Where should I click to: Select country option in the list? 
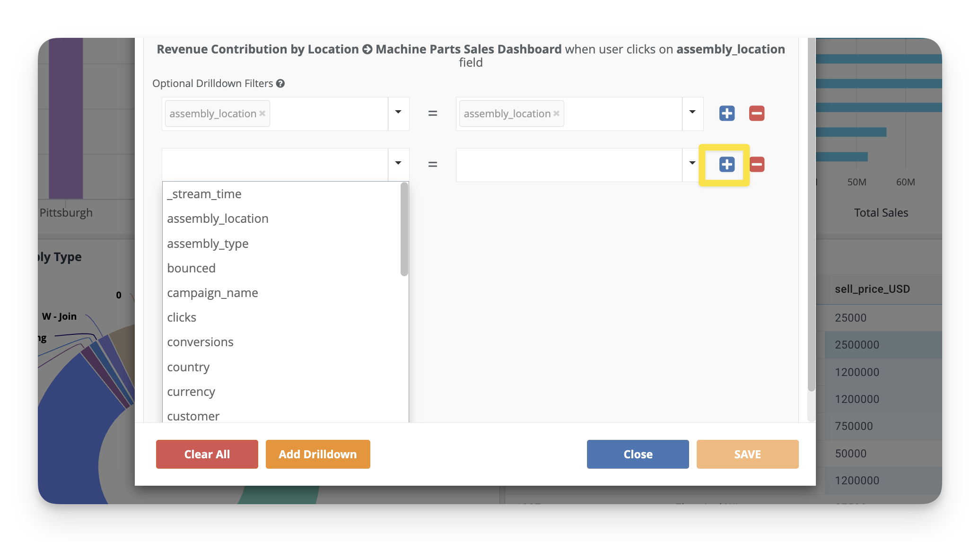188,367
